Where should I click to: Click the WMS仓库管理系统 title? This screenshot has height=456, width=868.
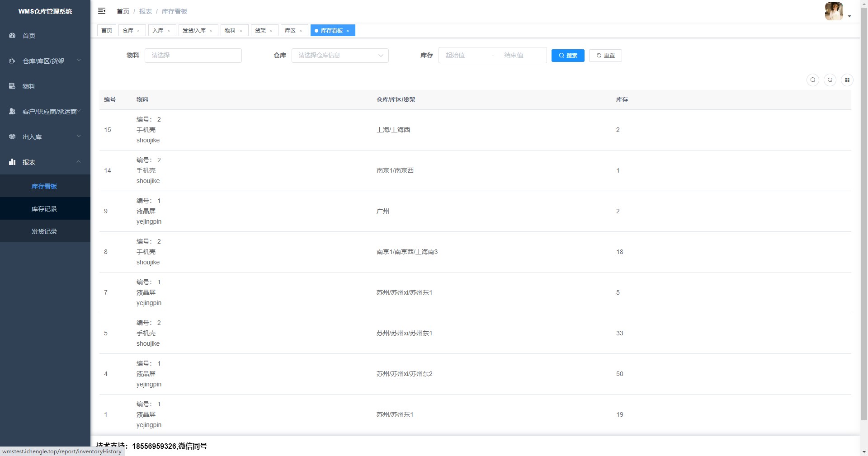45,11
